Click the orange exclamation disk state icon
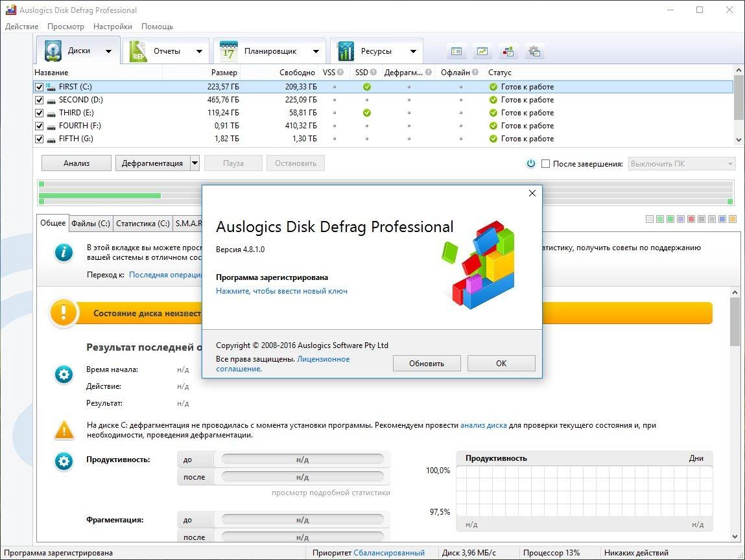745x560 pixels. click(x=63, y=313)
